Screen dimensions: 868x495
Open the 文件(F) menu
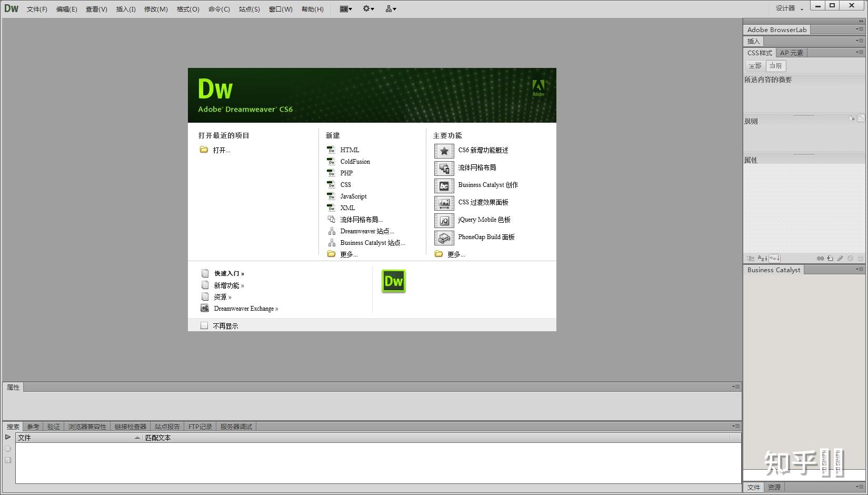37,9
